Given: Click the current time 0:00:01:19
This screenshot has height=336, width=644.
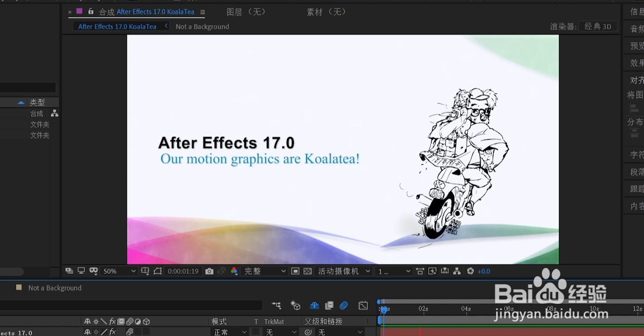Looking at the screenshot, I should pyautogui.click(x=183, y=271).
